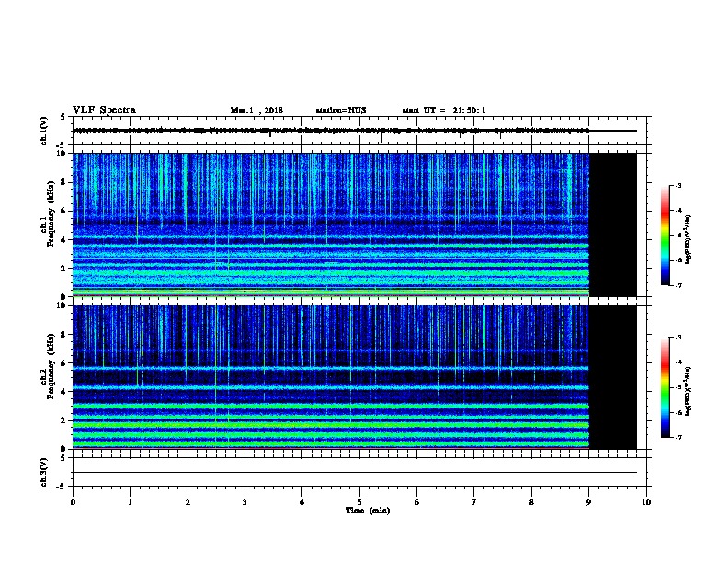Click the time axis tick label "5"
This screenshot has width=728, height=563.
359,501
